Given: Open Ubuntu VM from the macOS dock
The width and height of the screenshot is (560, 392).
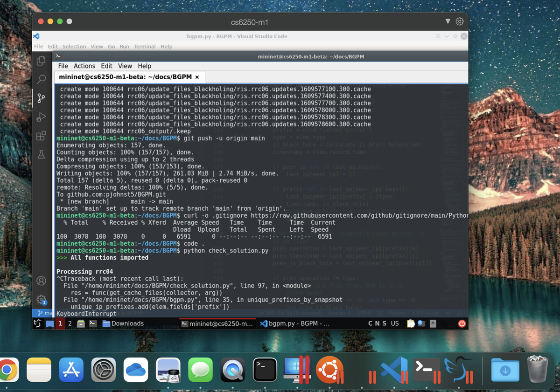Looking at the screenshot, I should (x=329, y=371).
